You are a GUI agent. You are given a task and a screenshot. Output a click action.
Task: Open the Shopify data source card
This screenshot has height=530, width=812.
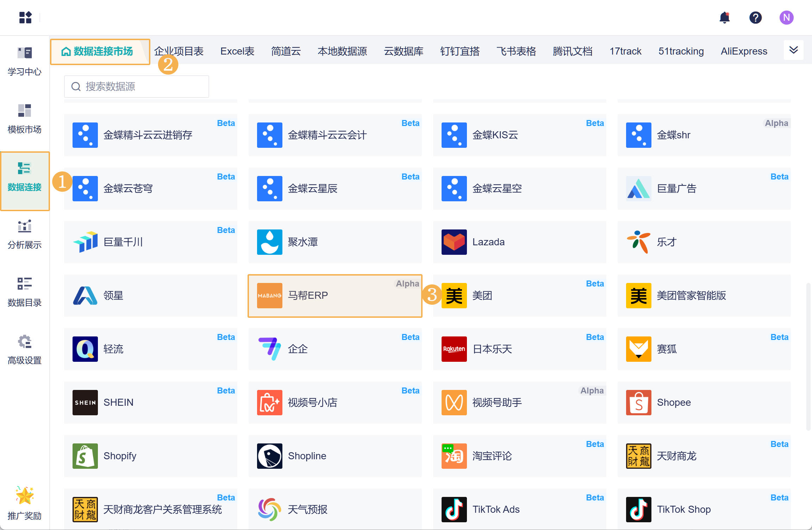point(150,456)
